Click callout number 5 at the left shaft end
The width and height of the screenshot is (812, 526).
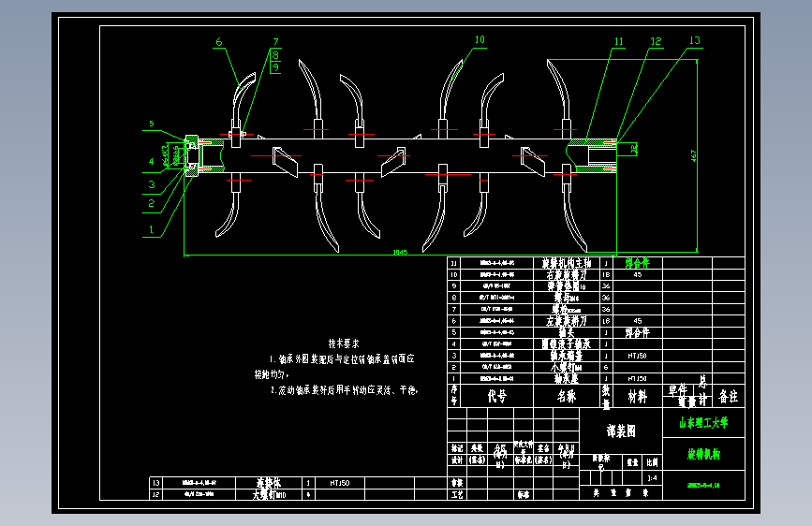[x=152, y=124]
